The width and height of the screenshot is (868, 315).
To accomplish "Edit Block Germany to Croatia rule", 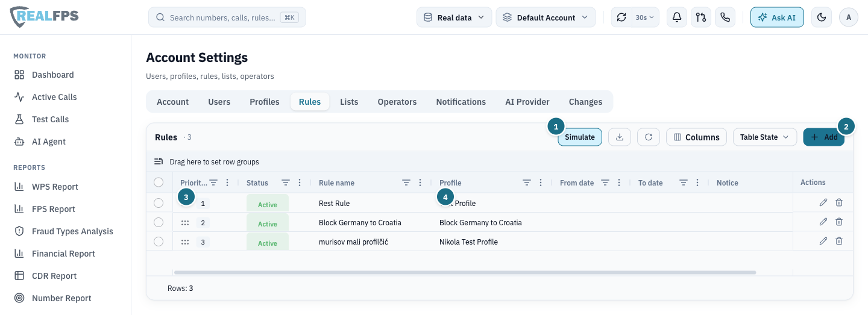I will (x=823, y=222).
